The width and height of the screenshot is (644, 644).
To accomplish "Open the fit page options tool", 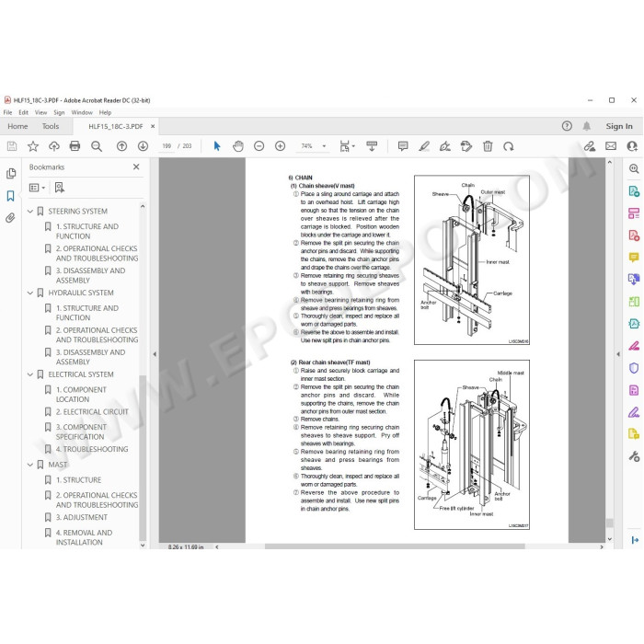I will [347, 146].
